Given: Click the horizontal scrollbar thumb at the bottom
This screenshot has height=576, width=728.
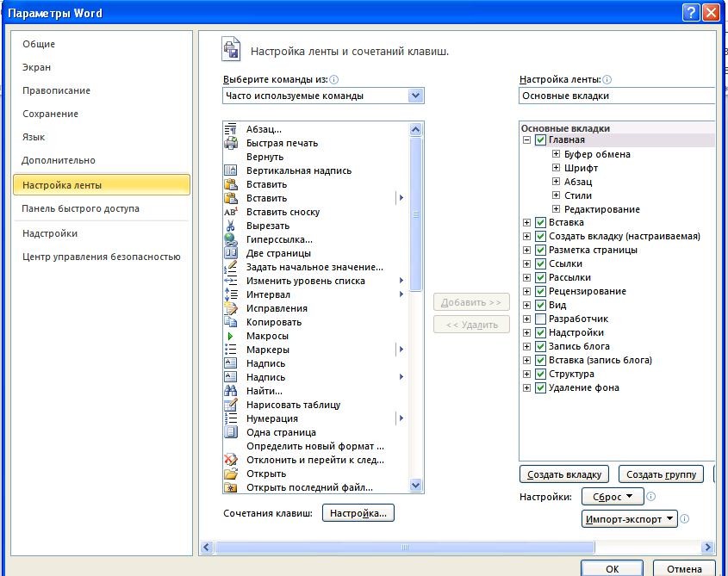Looking at the screenshot, I should pos(404,548).
